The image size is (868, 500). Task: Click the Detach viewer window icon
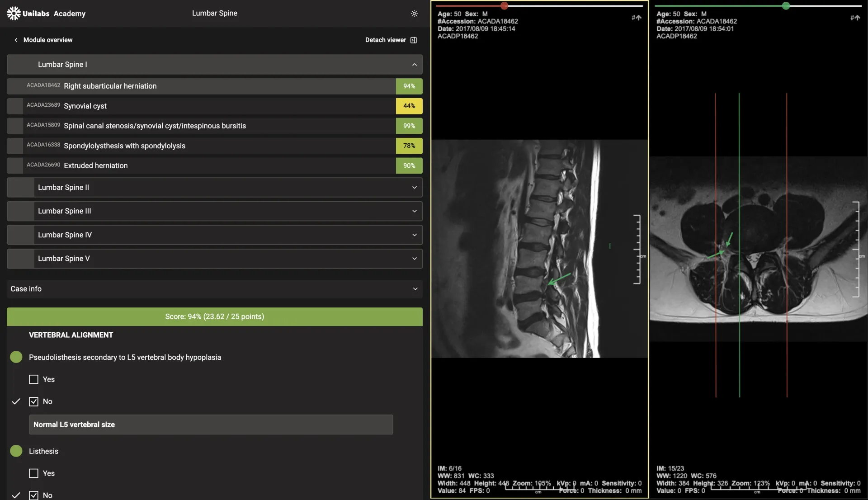click(x=413, y=40)
